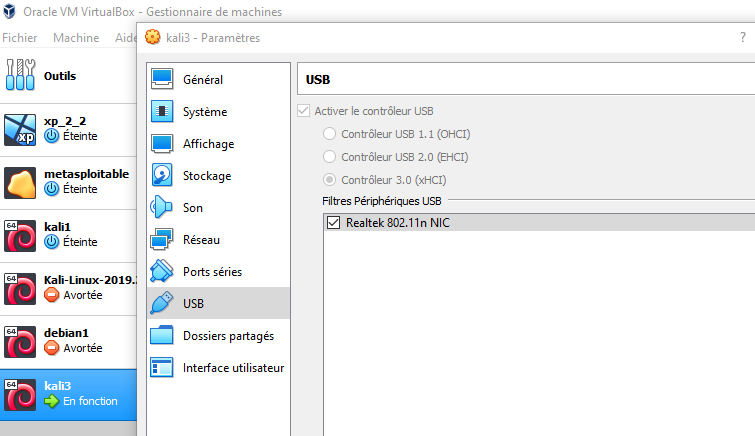This screenshot has width=755, height=436.
Task: Select Contrôleur 3.0 (xHCI) radio
Action: [329, 180]
